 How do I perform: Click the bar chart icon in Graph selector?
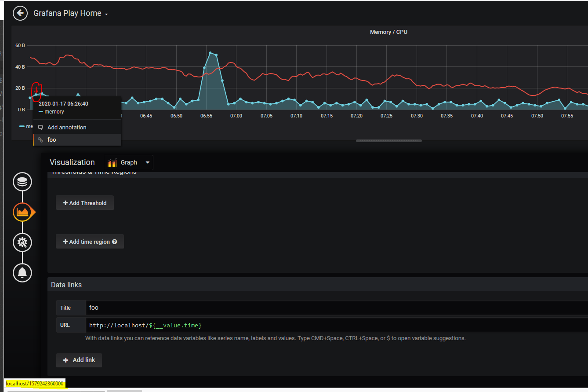point(112,162)
